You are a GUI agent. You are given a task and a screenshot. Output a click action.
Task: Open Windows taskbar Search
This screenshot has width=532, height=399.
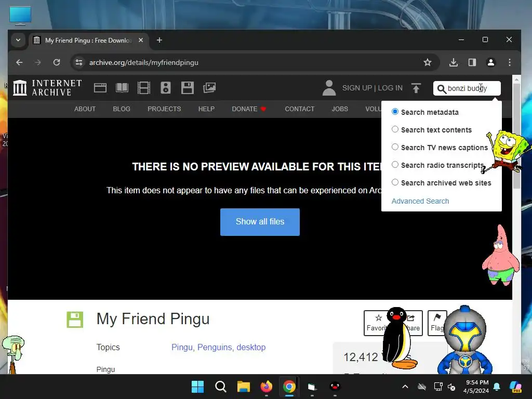click(220, 387)
